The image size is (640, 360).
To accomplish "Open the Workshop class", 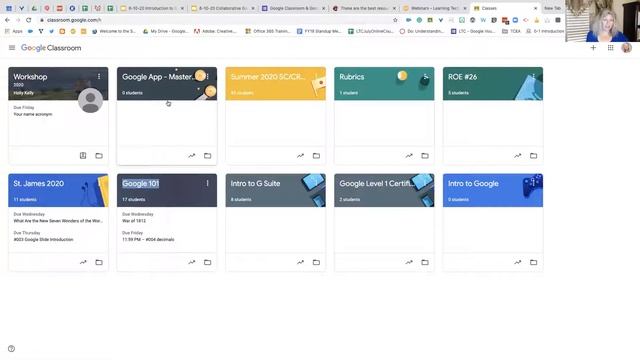I will click(x=30, y=77).
